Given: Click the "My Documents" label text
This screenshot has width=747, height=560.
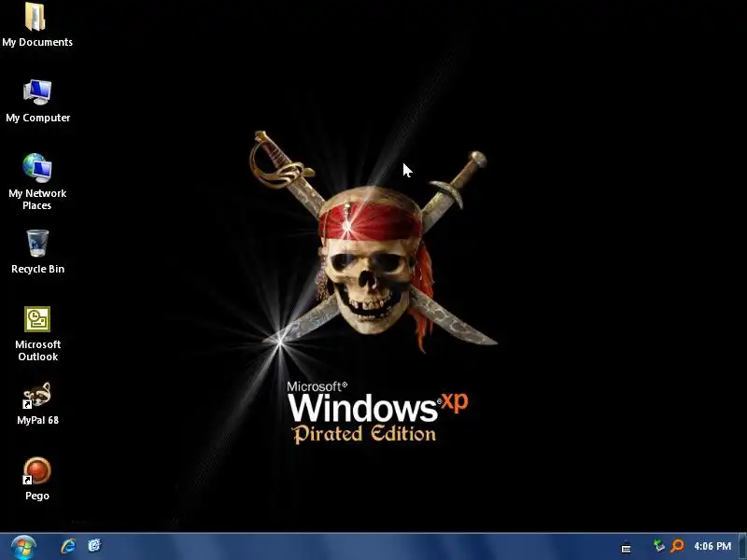Looking at the screenshot, I should click(x=37, y=42).
